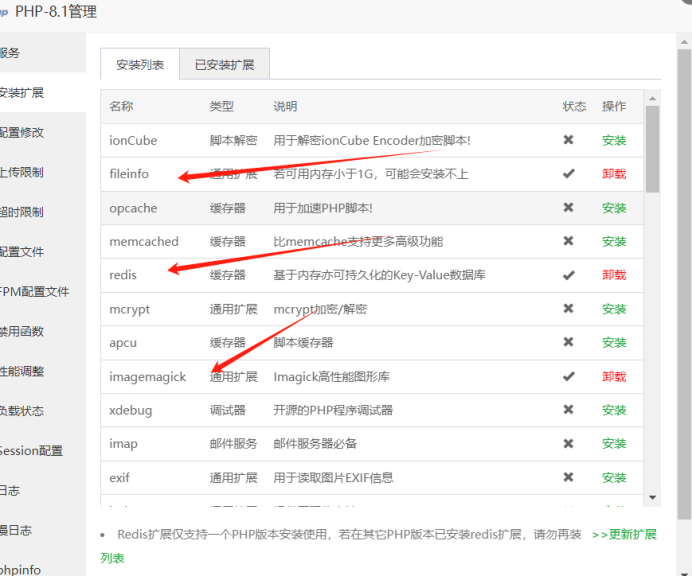
Task: Click the X status icon for ionCube
Action: [x=568, y=140]
